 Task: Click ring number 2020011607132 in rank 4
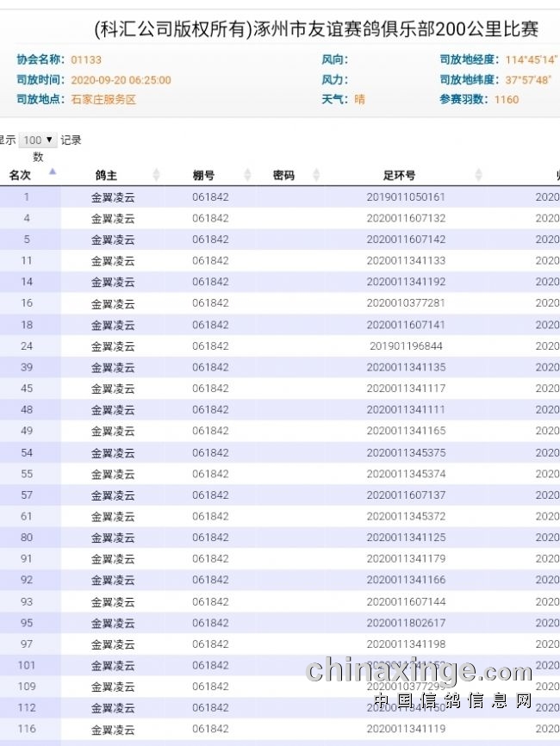click(406, 219)
